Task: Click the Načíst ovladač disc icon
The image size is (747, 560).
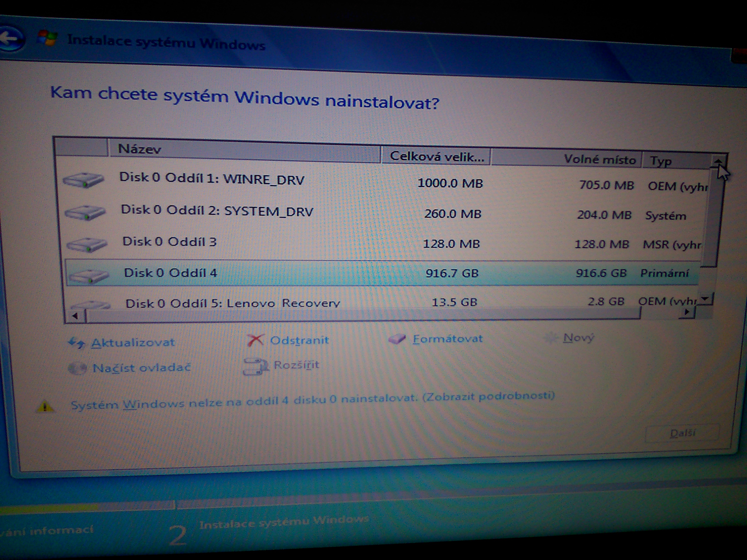Action: (x=78, y=368)
